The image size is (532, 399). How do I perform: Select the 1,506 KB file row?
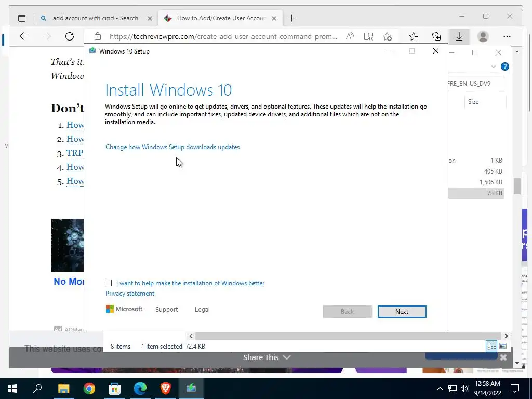coord(476,182)
